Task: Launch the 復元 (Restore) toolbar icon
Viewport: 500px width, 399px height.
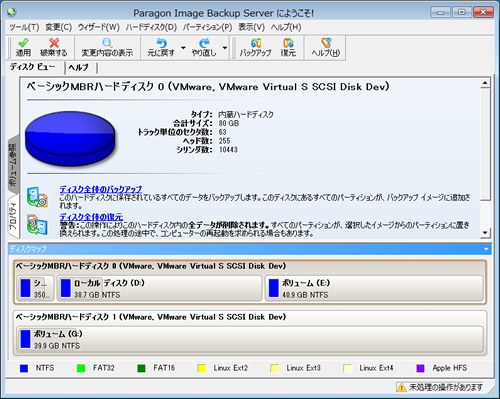Action: tap(288, 43)
